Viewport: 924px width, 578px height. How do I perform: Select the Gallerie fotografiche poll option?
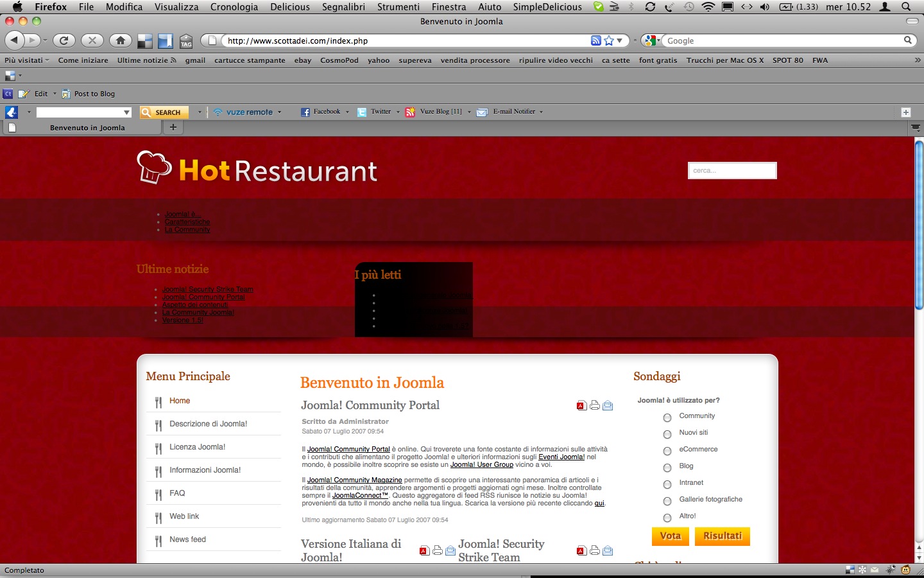pyautogui.click(x=667, y=501)
